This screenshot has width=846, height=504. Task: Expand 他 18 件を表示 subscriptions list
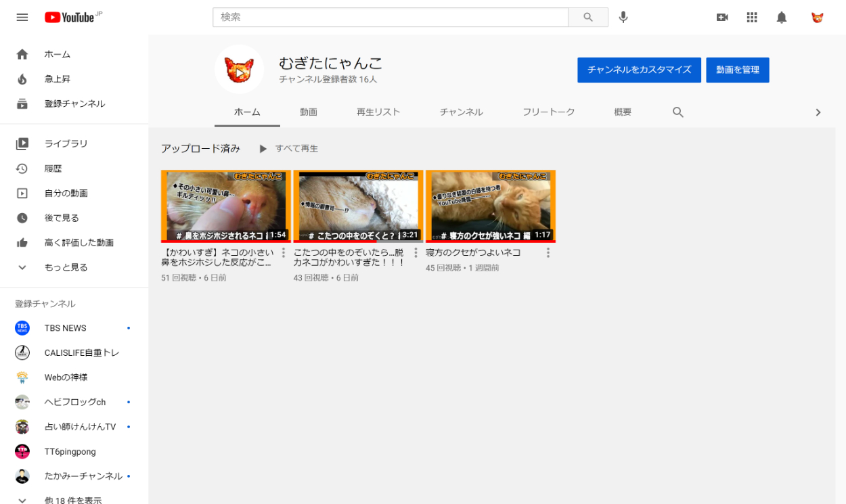tap(73, 500)
